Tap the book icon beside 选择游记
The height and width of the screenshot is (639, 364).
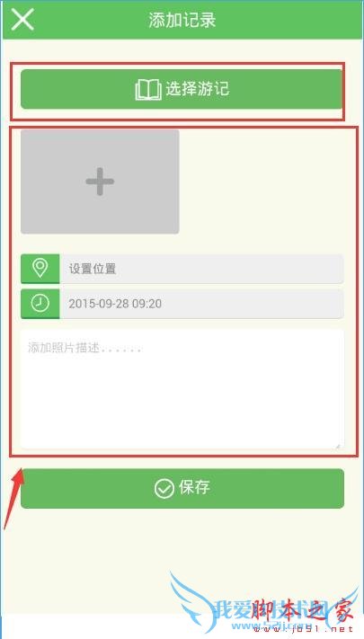(148, 90)
